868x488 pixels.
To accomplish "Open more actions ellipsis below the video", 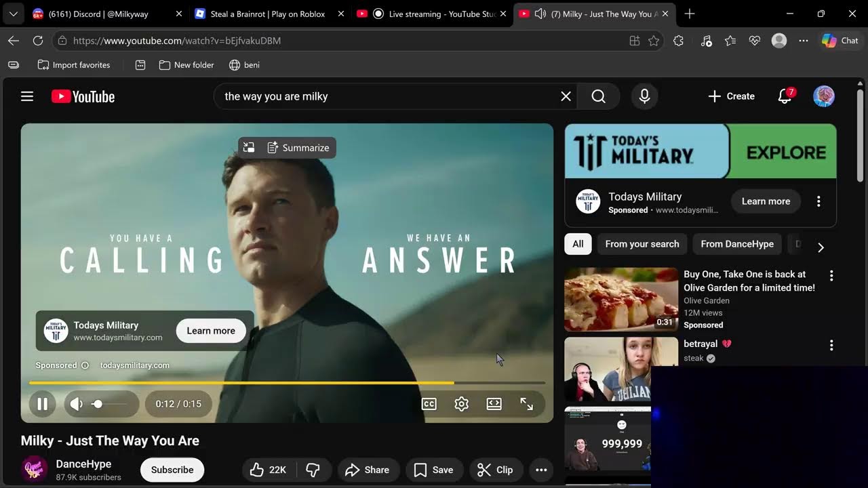I will [541, 470].
